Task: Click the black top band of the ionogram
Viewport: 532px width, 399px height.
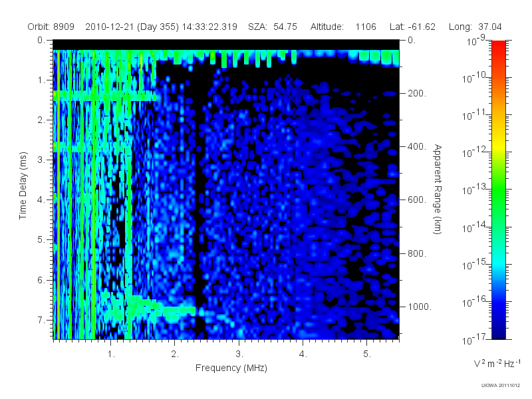Action: pyautogui.click(x=226, y=45)
